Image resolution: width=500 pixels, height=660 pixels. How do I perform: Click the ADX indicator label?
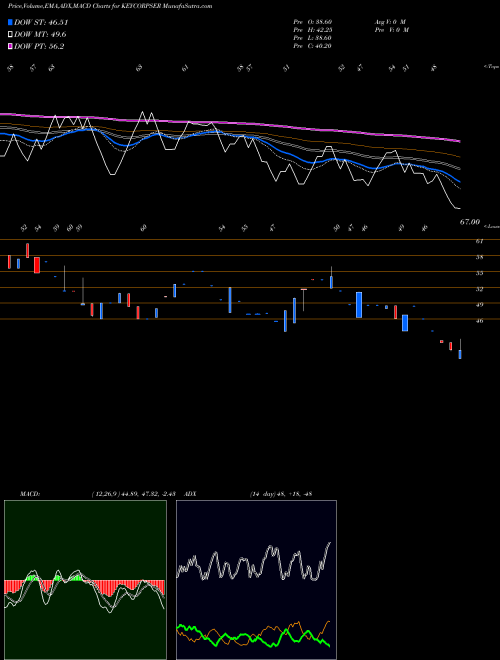(x=190, y=494)
